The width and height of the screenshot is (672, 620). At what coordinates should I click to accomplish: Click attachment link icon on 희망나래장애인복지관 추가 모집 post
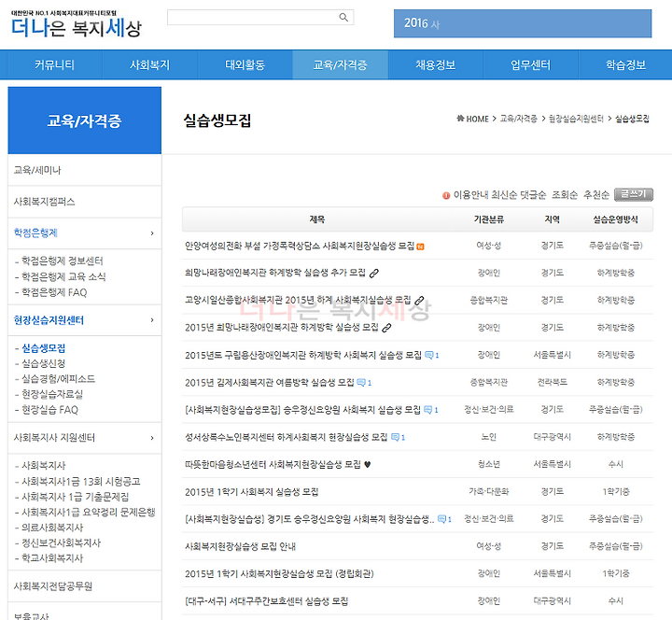(x=374, y=274)
